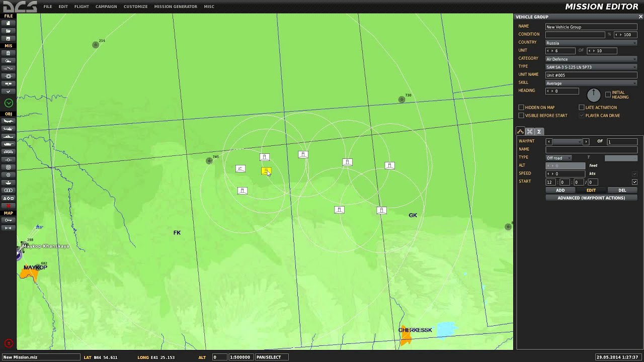
Task: Open Skill dropdown showing Average
Action: 591,83
